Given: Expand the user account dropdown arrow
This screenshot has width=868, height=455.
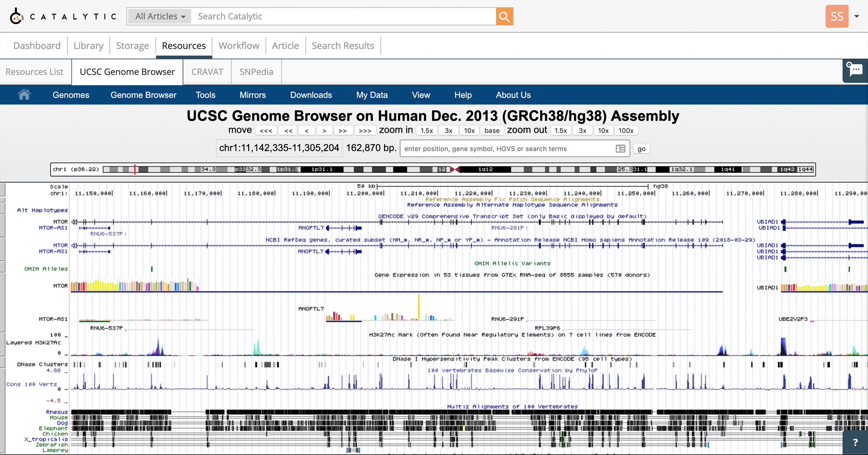Looking at the screenshot, I should point(857,16).
